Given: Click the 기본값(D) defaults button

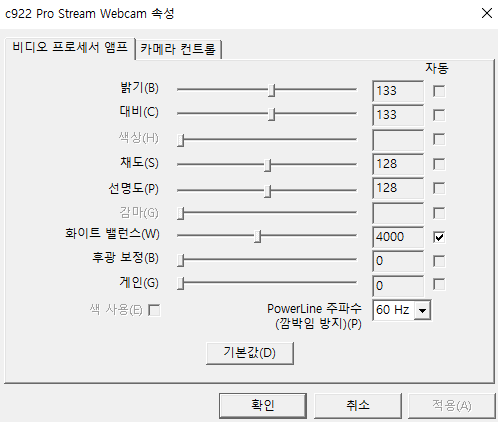Looking at the screenshot, I should pyautogui.click(x=250, y=353).
